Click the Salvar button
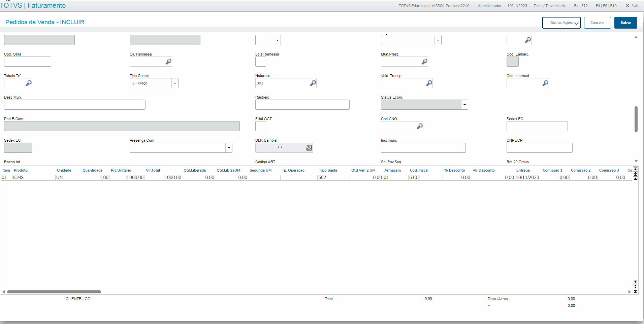644x324 pixels. [625, 23]
